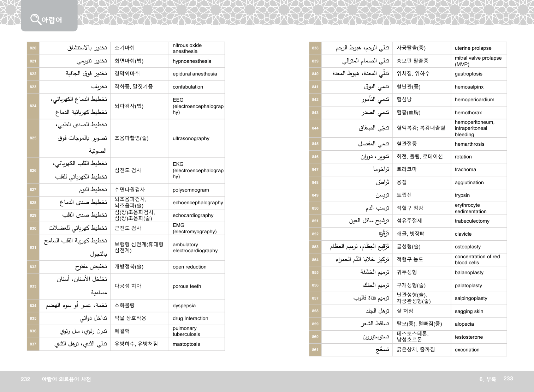Click the "ultrasonography" English term
Viewport: 534px width, 392px height.
(191, 138)
